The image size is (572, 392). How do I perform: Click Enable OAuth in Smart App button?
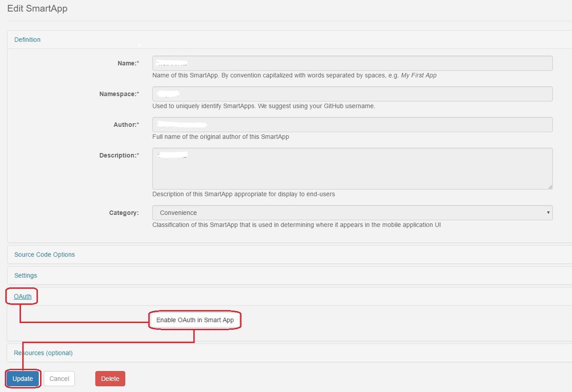point(195,320)
